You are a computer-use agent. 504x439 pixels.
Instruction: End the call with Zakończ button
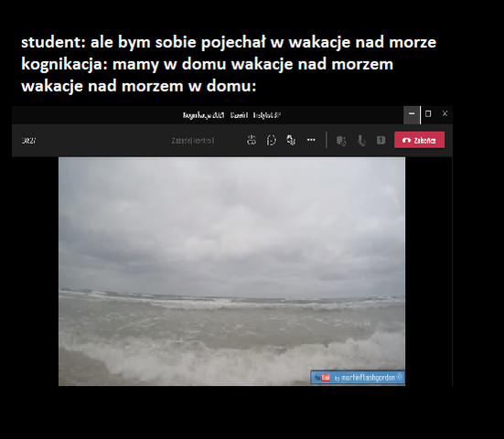pyautogui.click(x=420, y=140)
